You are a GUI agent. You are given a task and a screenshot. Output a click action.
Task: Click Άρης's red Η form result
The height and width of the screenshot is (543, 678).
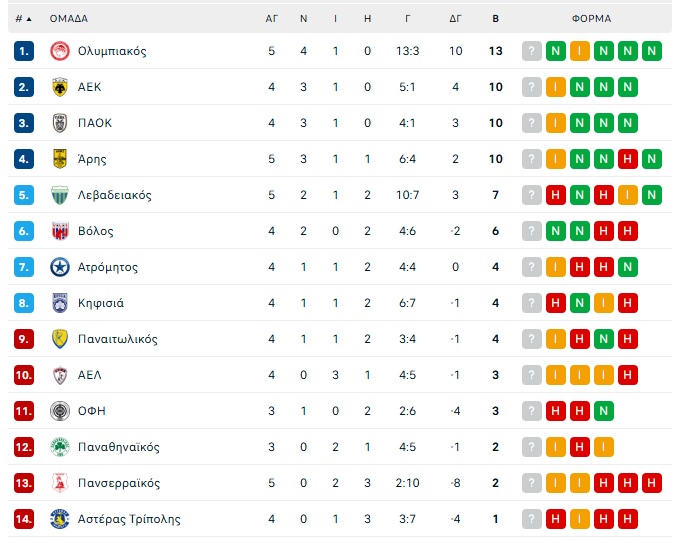[x=627, y=159]
